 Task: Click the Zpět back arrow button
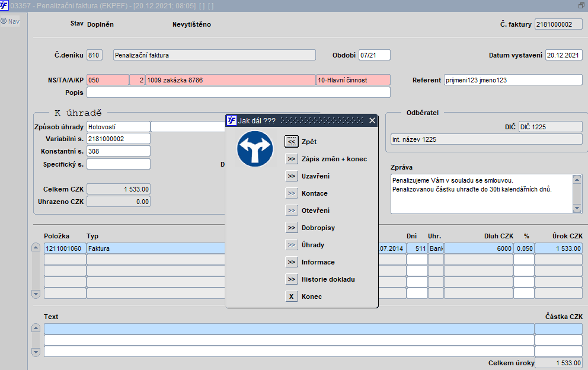pos(291,142)
